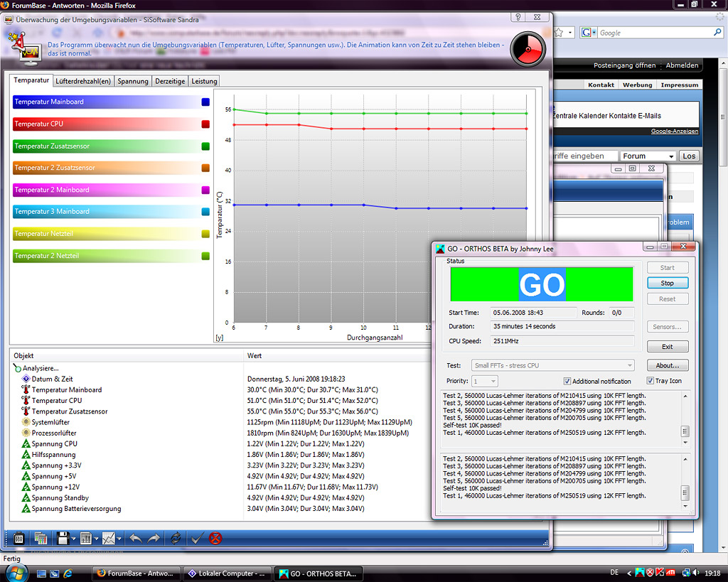Click the refresh arrows icon in Sandra toolbar

(x=176, y=539)
